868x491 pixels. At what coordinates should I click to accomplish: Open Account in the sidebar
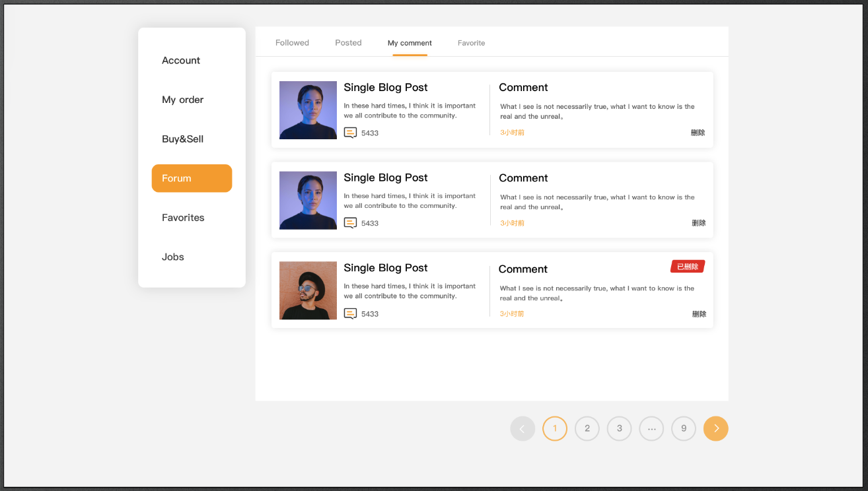[181, 60]
